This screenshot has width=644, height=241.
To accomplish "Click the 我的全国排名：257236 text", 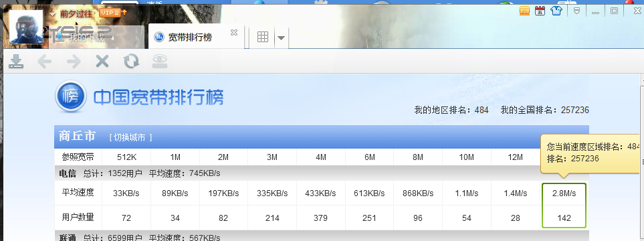I will point(544,110).
